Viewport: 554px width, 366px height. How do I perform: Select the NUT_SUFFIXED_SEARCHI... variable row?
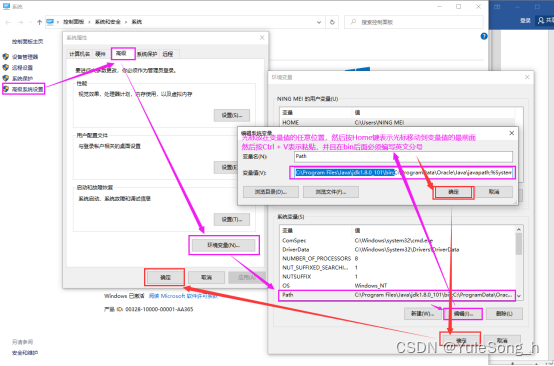398,268
